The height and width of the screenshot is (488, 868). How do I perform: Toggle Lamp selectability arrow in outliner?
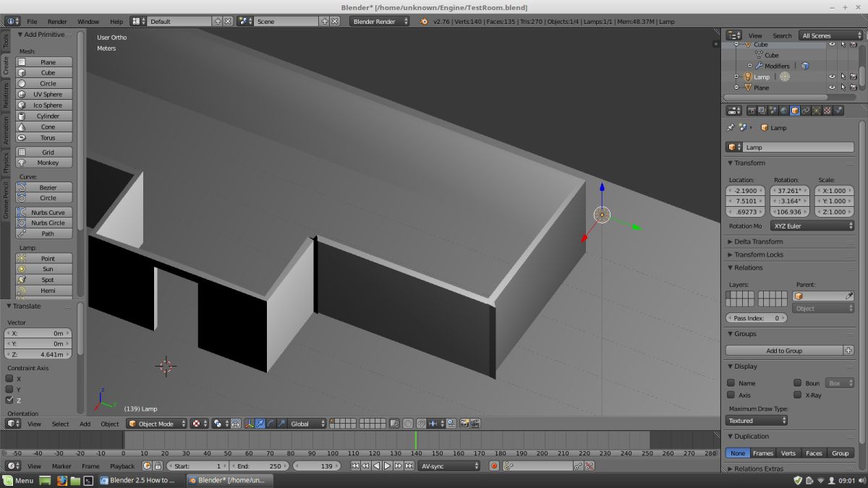pos(843,77)
